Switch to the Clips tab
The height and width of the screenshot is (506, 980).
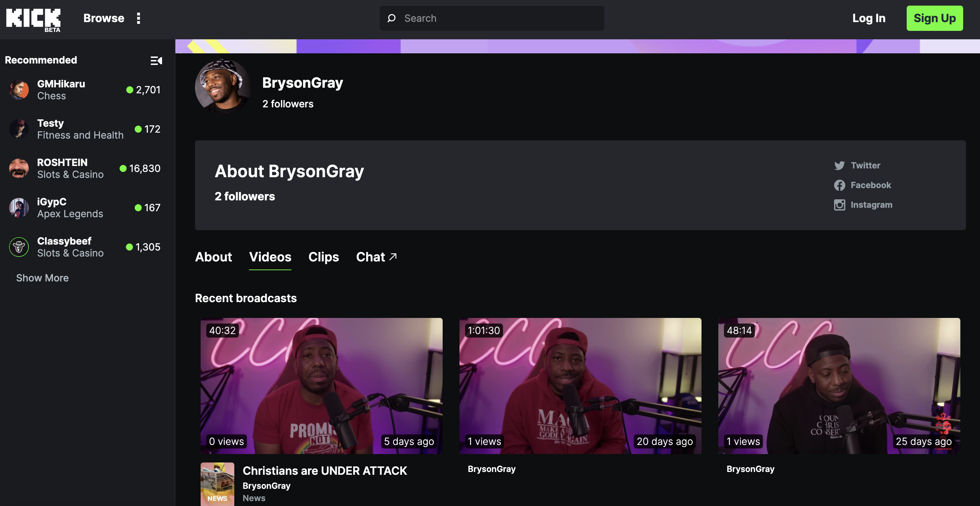click(x=323, y=257)
